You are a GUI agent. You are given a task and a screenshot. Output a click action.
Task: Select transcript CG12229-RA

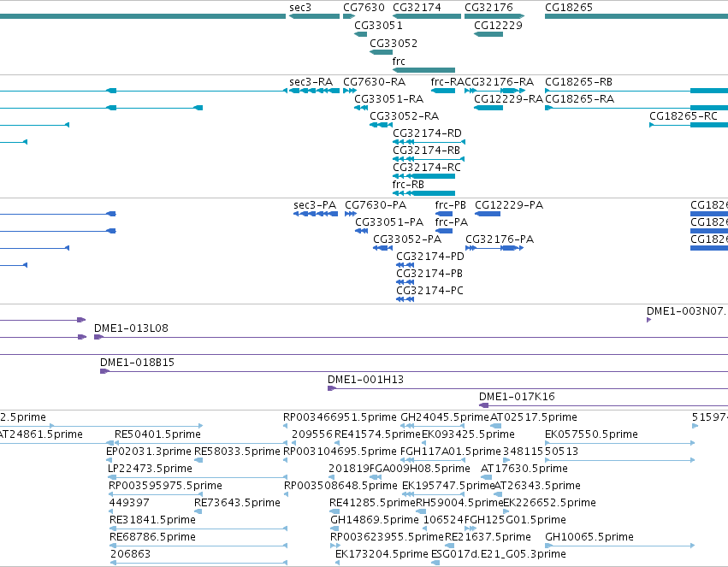(488, 108)
